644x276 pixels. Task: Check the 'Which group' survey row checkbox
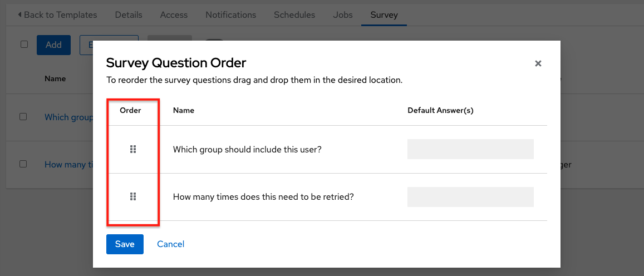pyautogui.click(x=23, y=117)
